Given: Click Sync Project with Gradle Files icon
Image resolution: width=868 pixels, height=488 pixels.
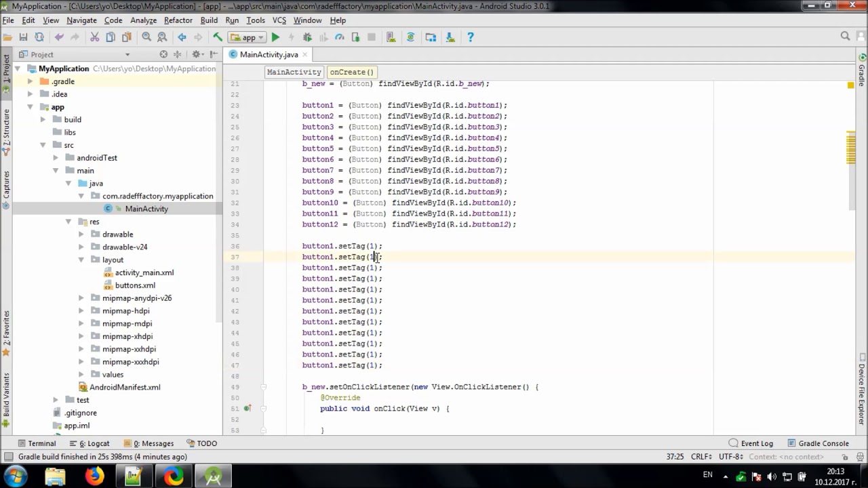Looking at the screenshot, I should [x=411, y=37].
